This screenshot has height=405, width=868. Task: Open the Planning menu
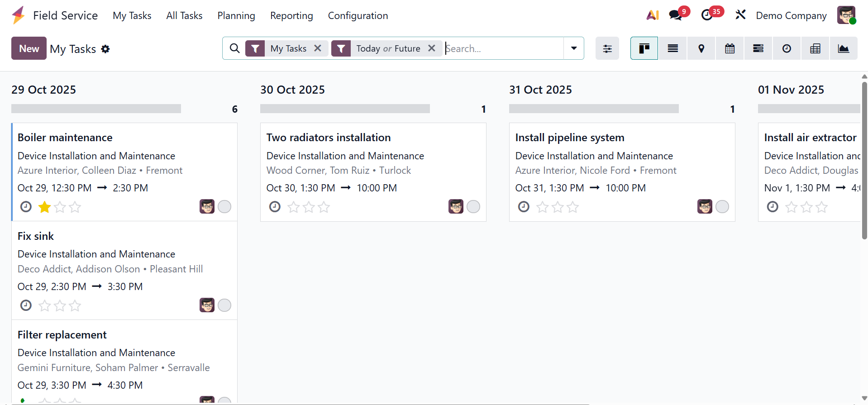pyautogui.click(x=236, y=15)
